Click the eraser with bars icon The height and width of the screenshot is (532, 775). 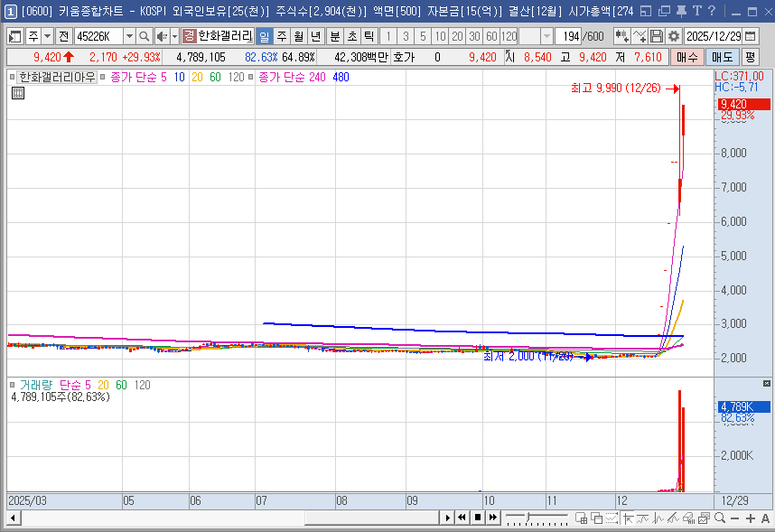688,518
